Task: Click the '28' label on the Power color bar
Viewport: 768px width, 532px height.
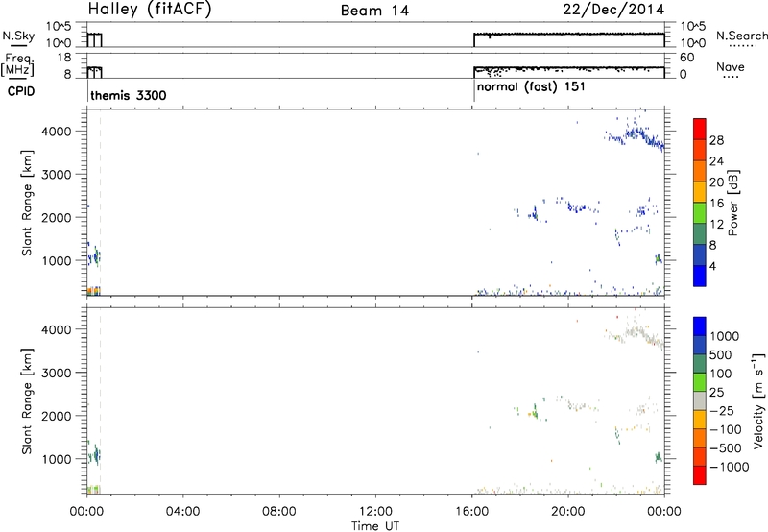Action: pyautogui.click(x=716, y=140)
